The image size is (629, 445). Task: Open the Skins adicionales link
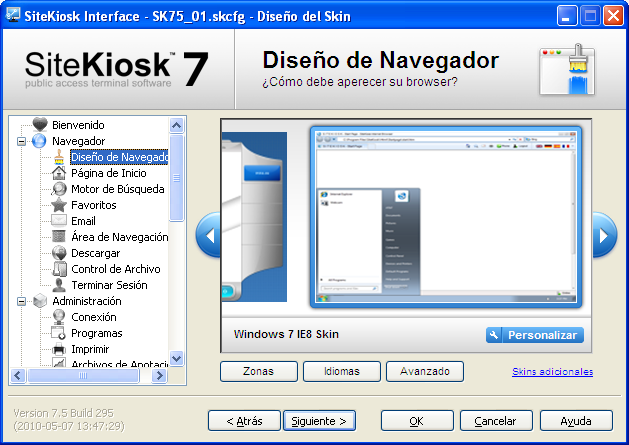click(x=552, y=371)
